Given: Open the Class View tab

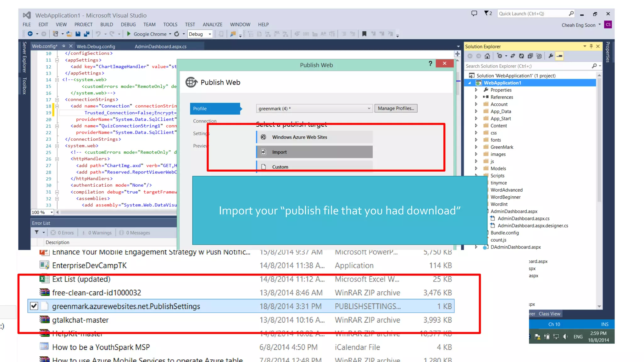Looking at the screenshot, I should tap(549, 314).
